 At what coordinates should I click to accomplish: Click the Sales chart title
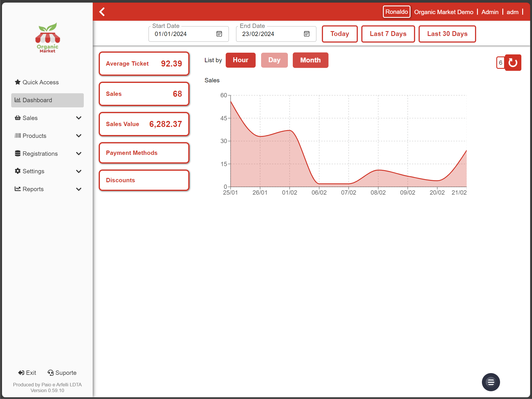coord(212,80)
